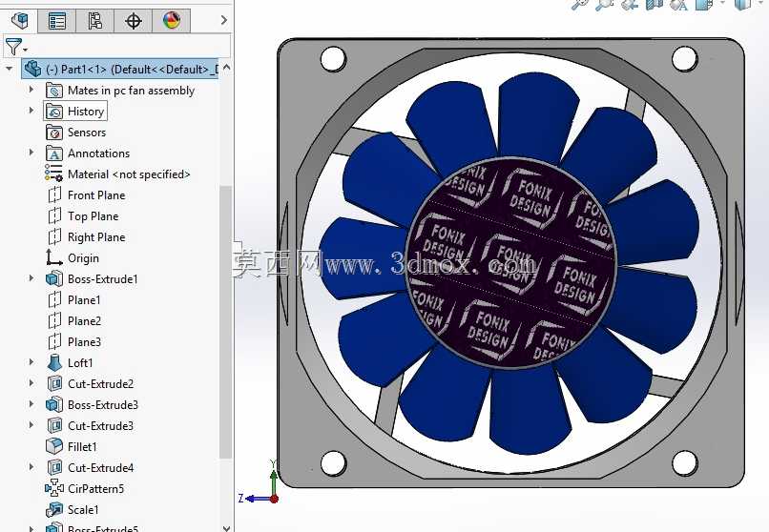This screenshot has width=769, height=532.
Task: Expand the History folder
Action: click(x=31, y=111)
